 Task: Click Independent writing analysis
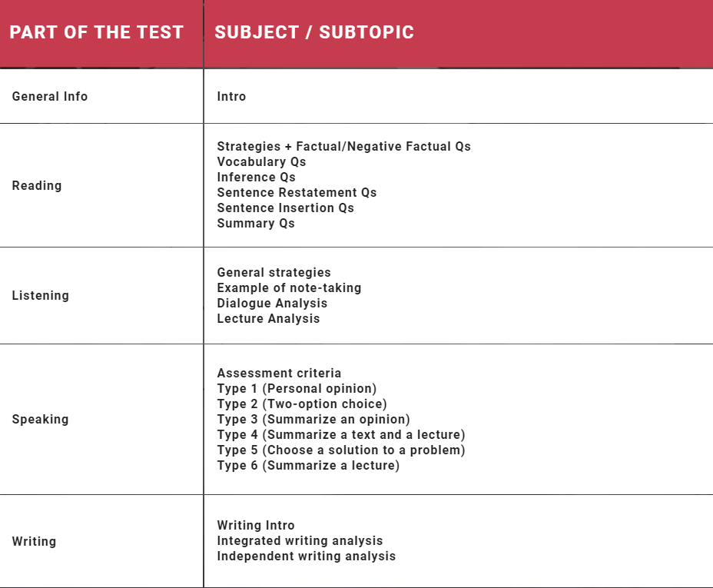307,556
